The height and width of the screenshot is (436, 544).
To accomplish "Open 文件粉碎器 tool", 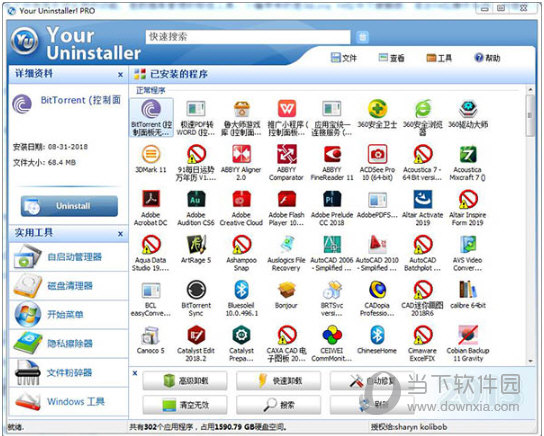I will 68,373.
